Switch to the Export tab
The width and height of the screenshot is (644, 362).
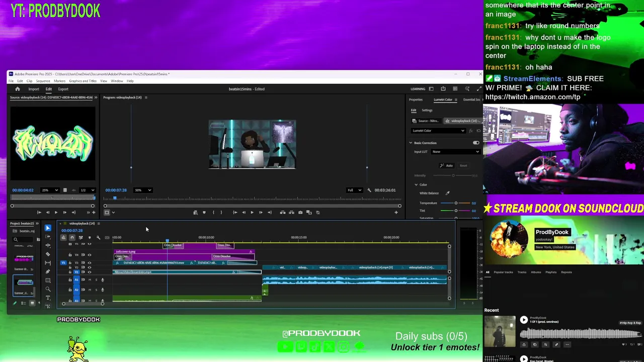click(x=63, y=89)
